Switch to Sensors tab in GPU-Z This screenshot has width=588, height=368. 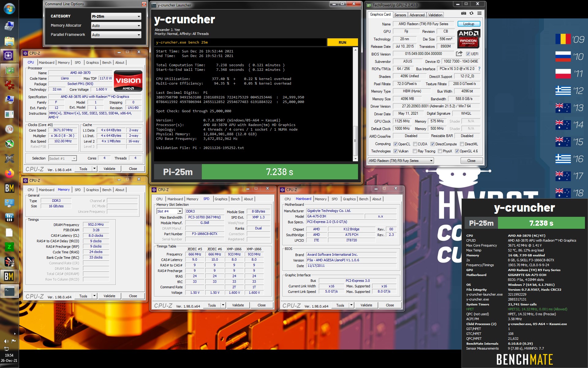[400, 15]
